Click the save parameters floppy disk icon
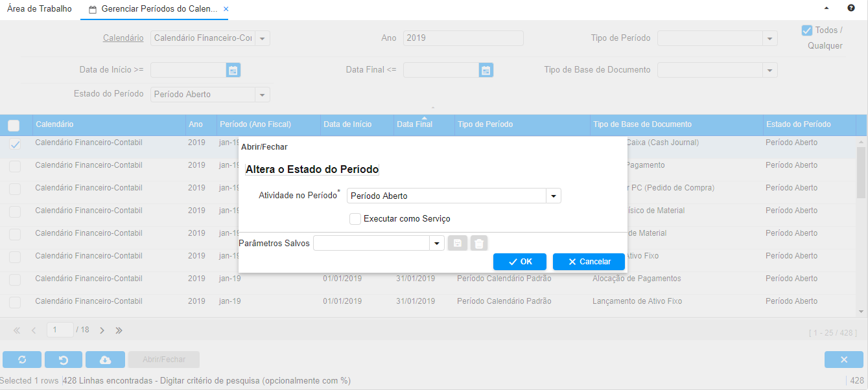This screenshot has width=868, height=390. click(x=457, y=244)
